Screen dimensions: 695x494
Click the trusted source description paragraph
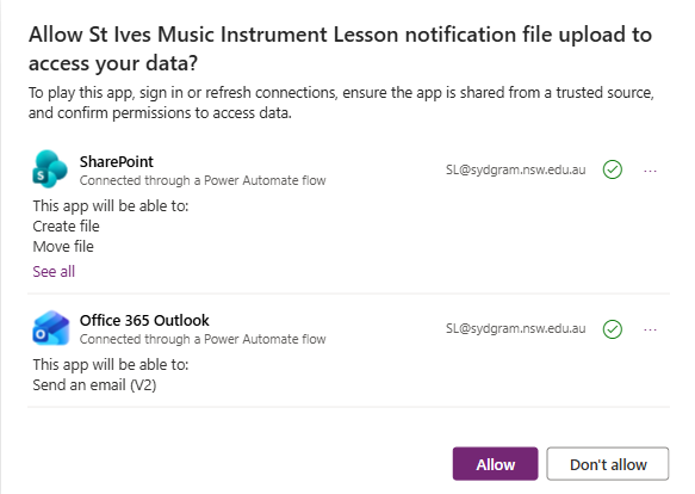341,103
